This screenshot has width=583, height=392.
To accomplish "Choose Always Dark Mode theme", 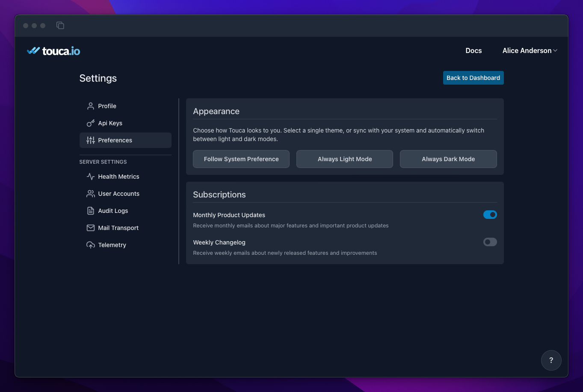I will 448,159.
